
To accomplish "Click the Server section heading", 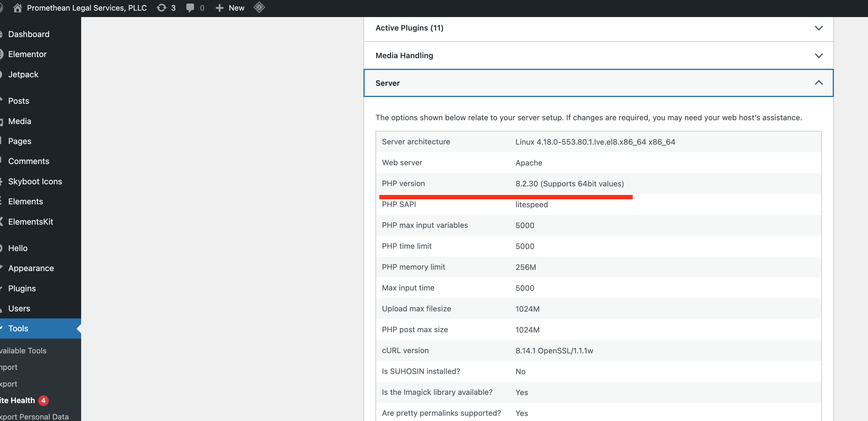I will coord(388,83).
